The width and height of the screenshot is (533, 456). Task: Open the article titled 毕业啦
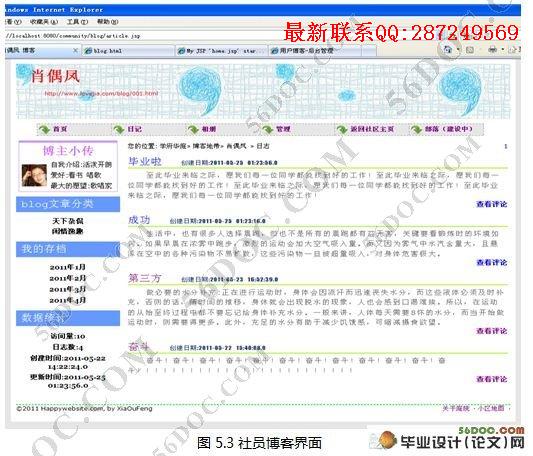tap(145, 161)
